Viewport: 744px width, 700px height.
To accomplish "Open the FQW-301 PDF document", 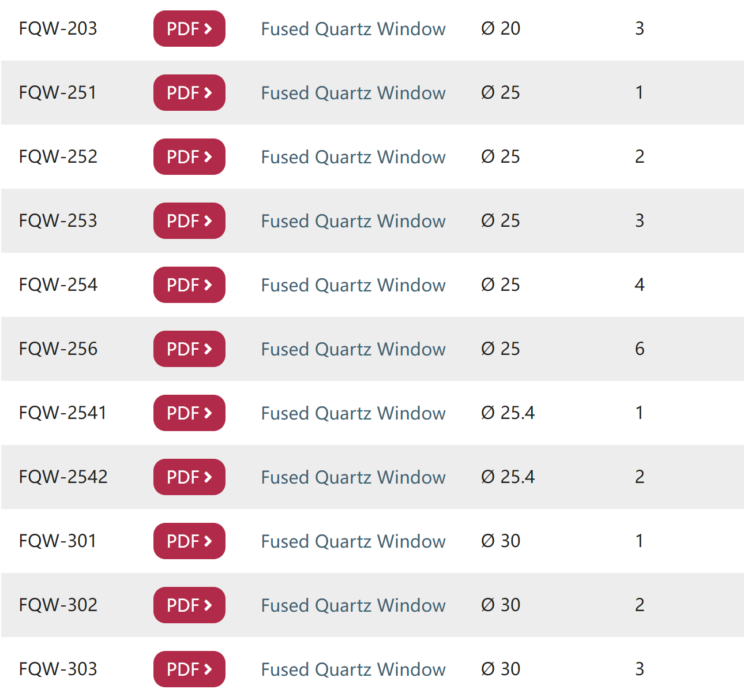I will click(x=189, y=541).
